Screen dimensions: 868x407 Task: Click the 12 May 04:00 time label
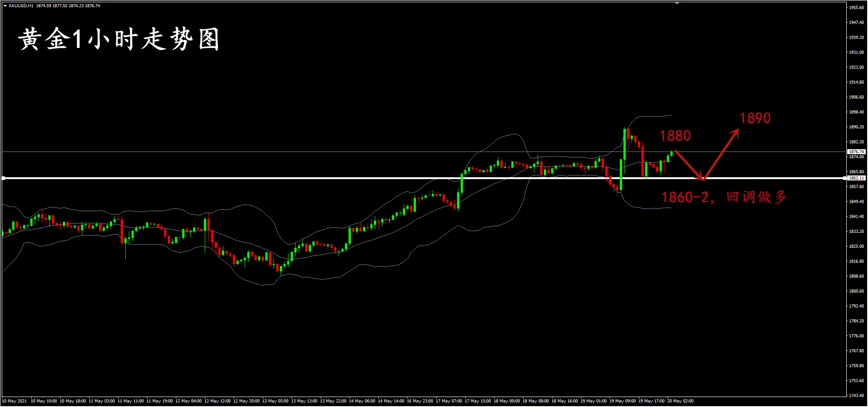tap(189, 401)
